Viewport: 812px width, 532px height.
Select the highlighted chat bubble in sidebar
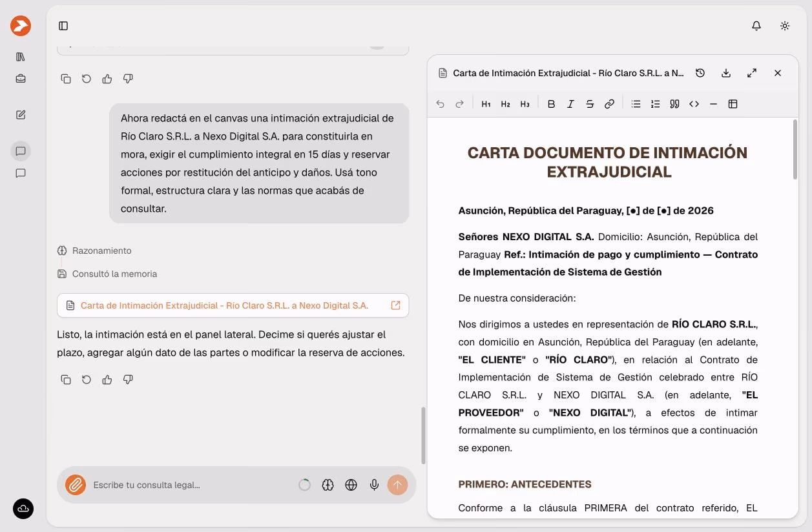(21, 151)
